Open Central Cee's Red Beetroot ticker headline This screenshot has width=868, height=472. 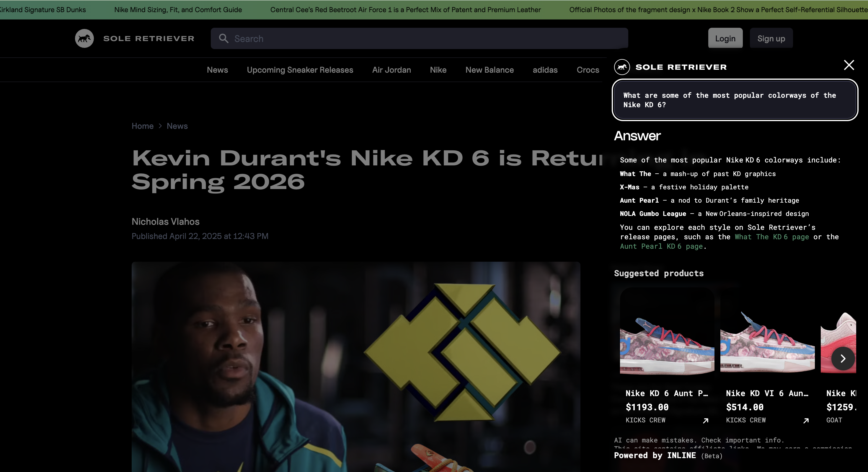pyautogui.click(x=405, y=10)
